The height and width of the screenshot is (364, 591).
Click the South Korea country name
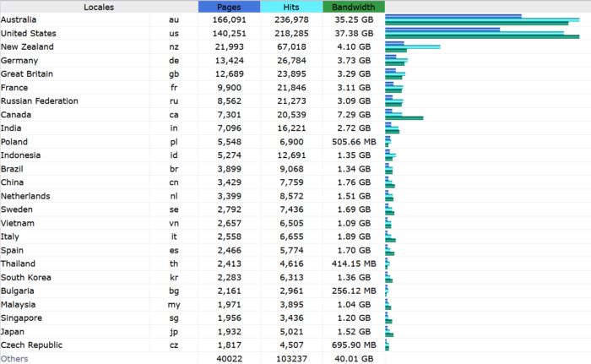(x=24, y=277)
